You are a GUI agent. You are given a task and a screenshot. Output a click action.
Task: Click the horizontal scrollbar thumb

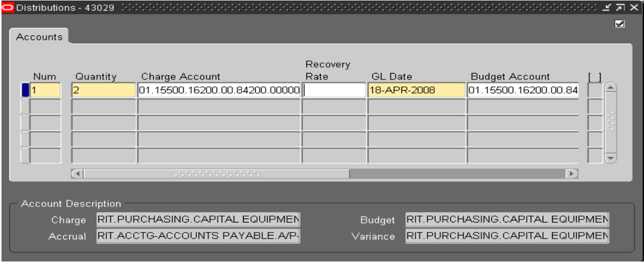pos(217,174)
